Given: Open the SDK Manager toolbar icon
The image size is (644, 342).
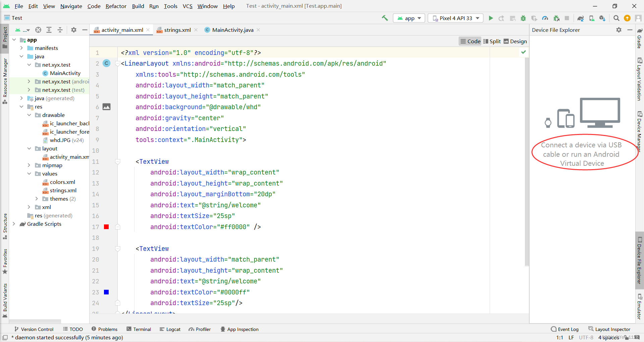Looking at the screenshot, I should click(x=602, y=18).
